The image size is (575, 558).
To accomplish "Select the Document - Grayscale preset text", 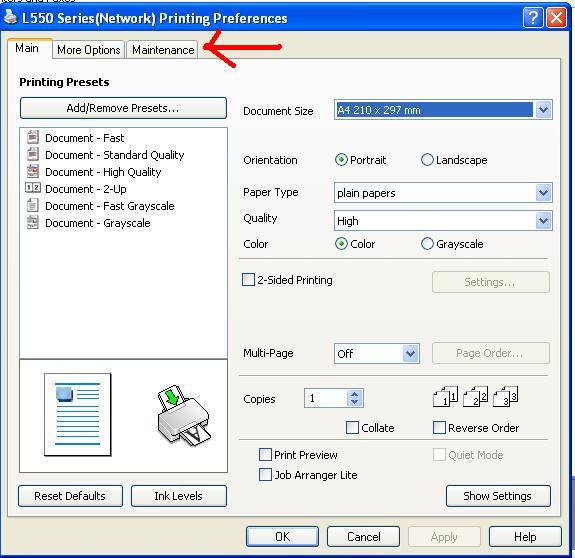I will (x=98, y=223).
